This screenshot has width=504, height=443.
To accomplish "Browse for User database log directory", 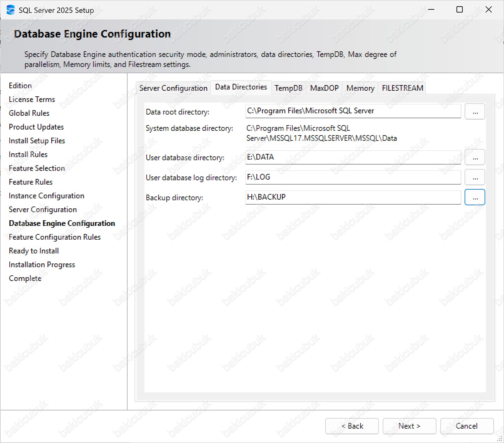I will [x=475, y=177].
